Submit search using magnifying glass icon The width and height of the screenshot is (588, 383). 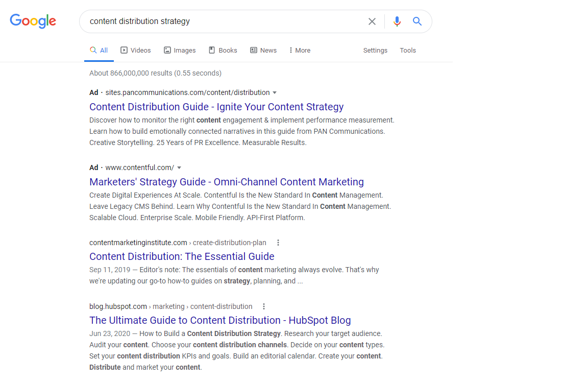point(417,21)
